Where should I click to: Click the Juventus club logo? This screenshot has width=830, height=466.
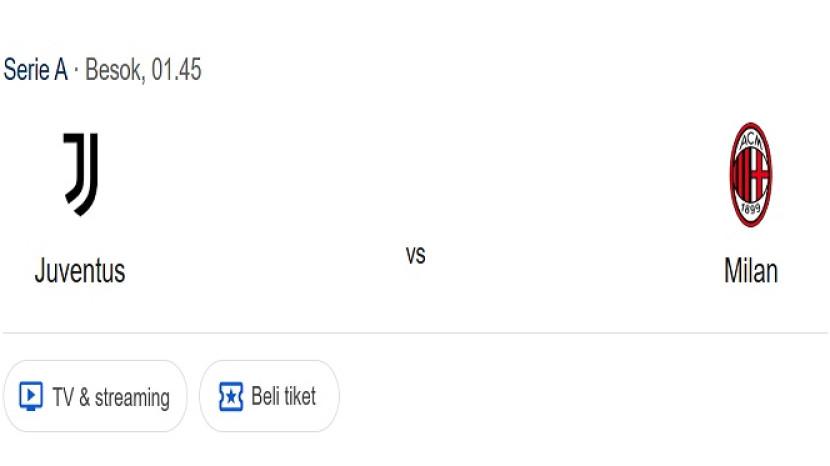point(80,173)
